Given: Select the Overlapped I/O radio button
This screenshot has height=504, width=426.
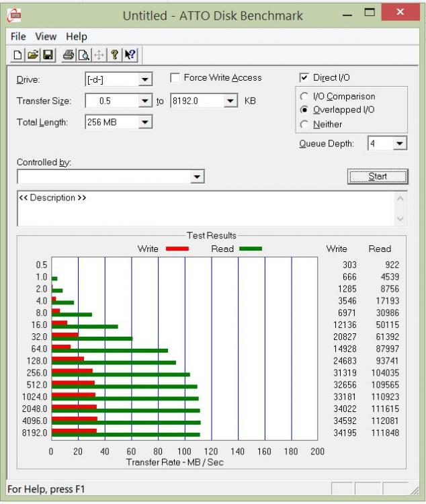Looking at the screenshot, I should [304, 110].
